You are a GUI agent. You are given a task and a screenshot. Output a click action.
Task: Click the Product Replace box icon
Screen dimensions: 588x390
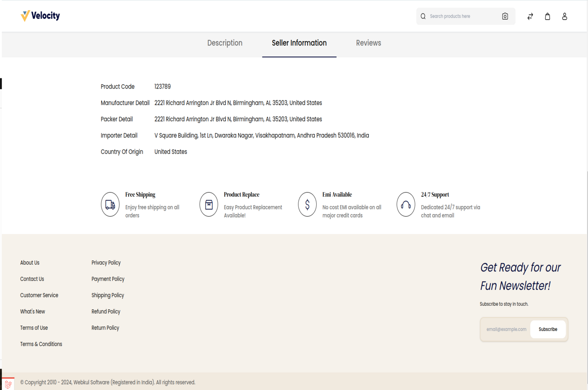click(x=209, y=204)
